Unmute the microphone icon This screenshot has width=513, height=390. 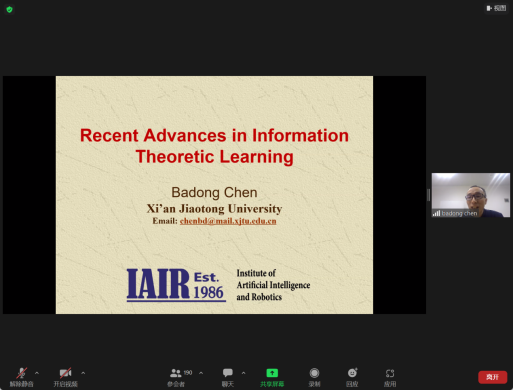click(22, 373)
